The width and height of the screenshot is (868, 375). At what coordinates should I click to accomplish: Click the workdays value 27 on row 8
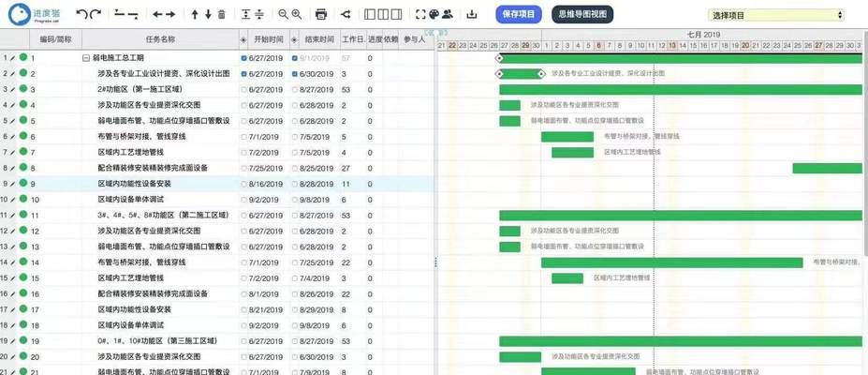click(x=346, y=168)
